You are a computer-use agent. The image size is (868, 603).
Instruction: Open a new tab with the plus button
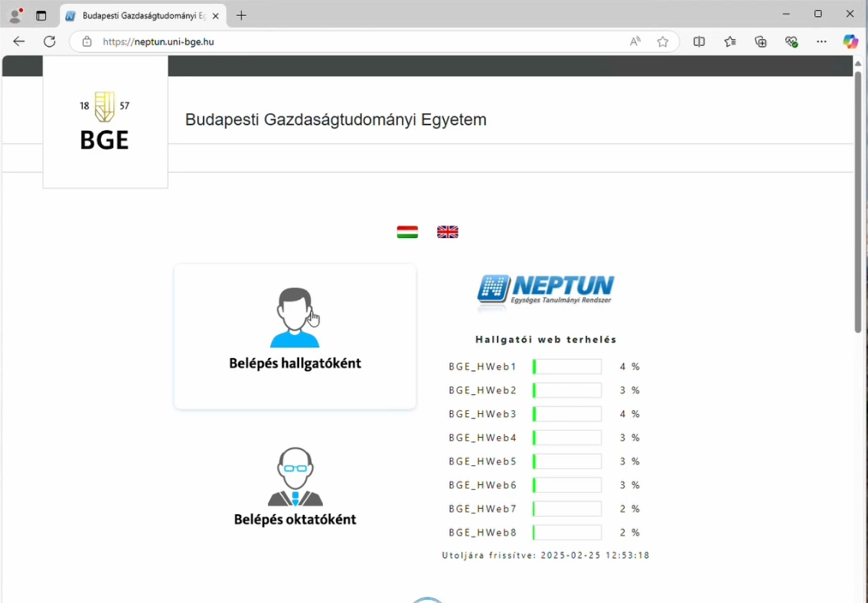coord(241,15)
